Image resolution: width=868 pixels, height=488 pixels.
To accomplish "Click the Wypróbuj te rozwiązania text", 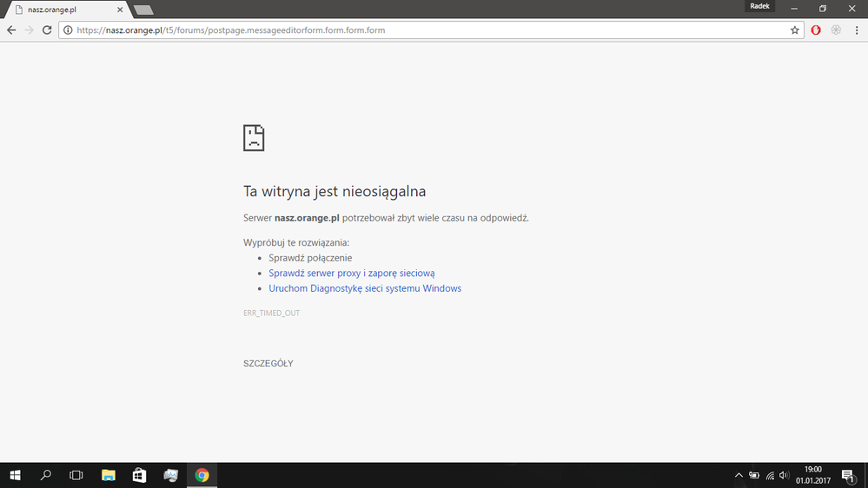I will pos(296,242).
